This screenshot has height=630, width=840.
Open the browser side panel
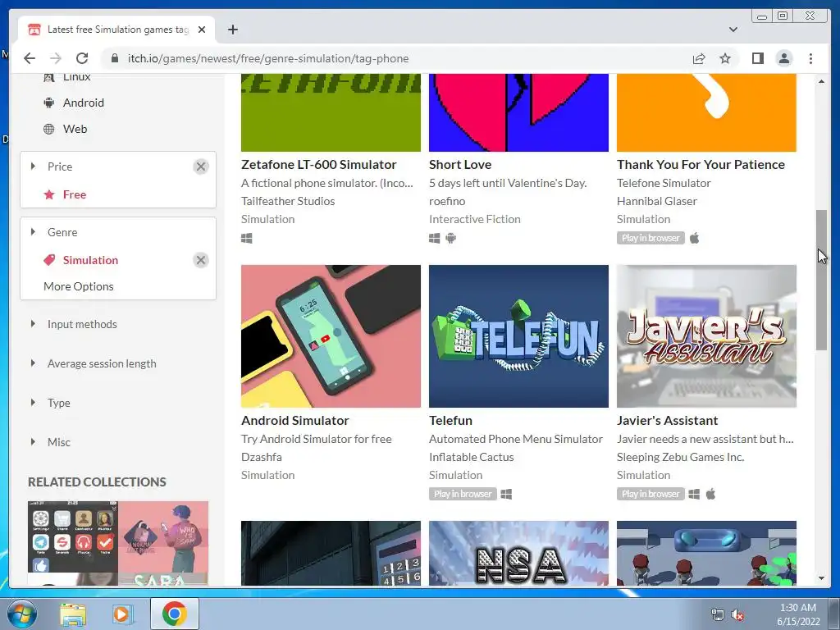click(x=757, y=58)
